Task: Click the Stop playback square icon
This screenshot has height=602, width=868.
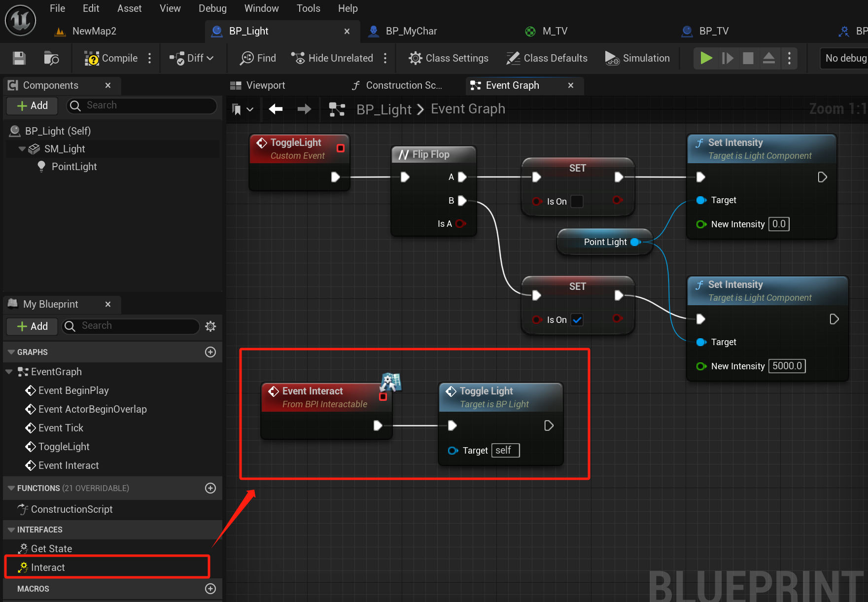Action: tap(748, 58)
